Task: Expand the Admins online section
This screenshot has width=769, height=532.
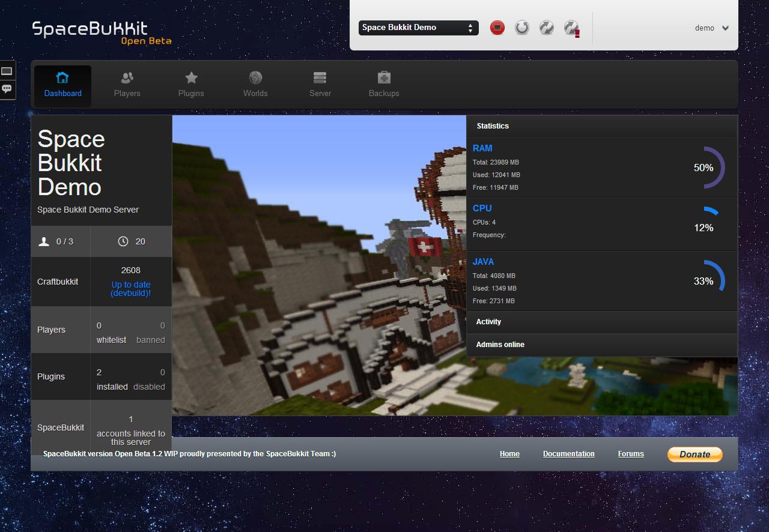Action: [x=602, y=345]
